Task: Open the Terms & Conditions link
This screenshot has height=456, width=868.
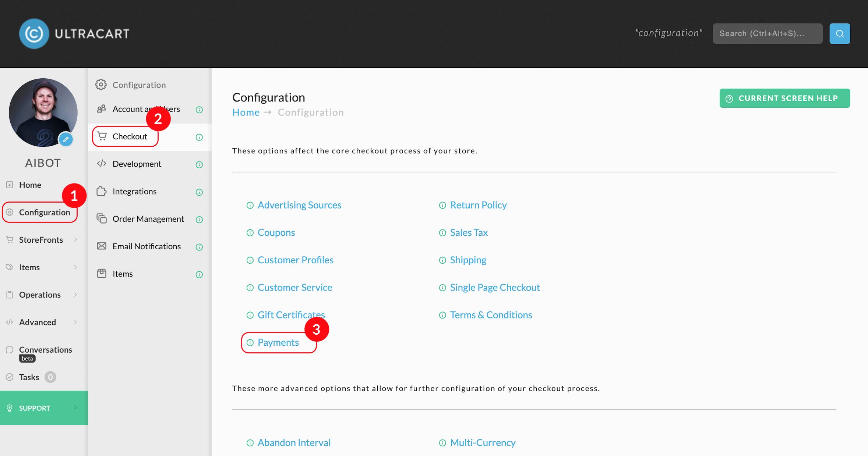Action: pos(491,315)
